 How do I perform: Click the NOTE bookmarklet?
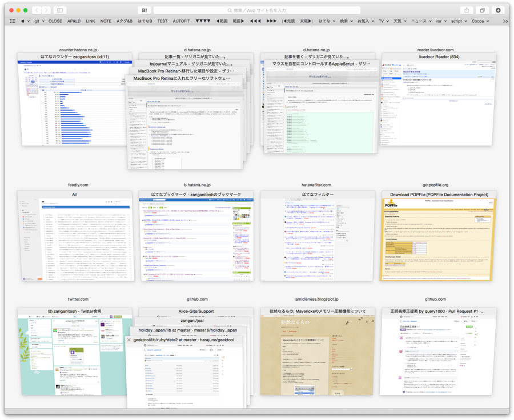(106, 21)
